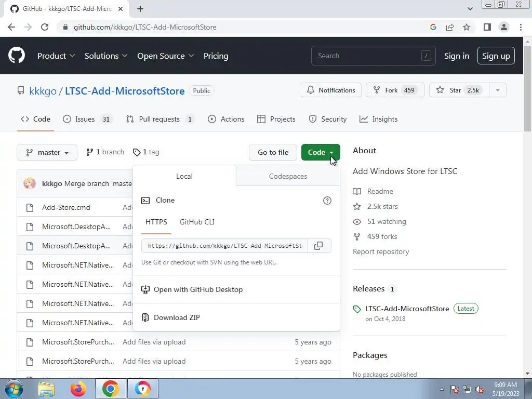Open the kkkgo owner link

click(x=43, y=91)
